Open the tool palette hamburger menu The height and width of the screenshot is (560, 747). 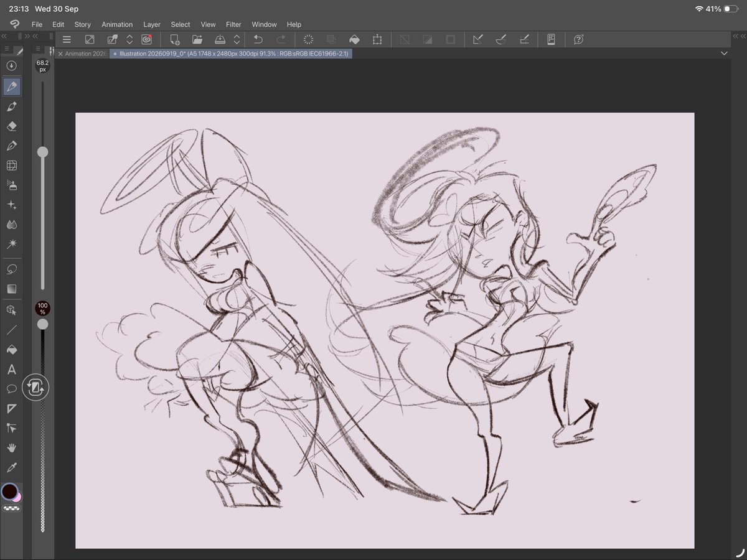[x=7, y=49]
